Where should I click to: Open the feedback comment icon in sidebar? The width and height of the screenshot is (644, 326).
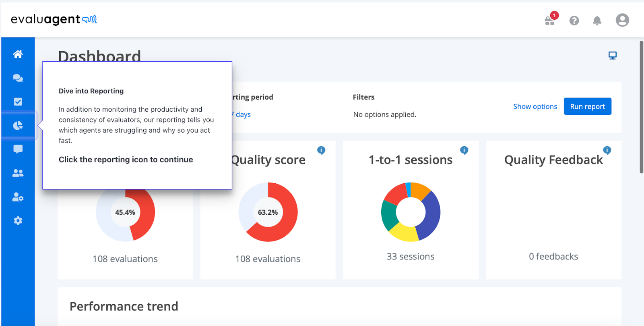pyautogui.click(x=18, y=149)
